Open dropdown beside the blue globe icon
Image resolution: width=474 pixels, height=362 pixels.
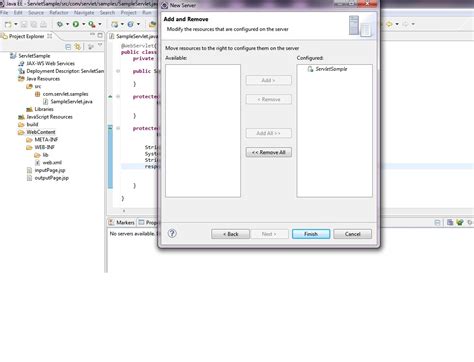(x=138, y=24)
